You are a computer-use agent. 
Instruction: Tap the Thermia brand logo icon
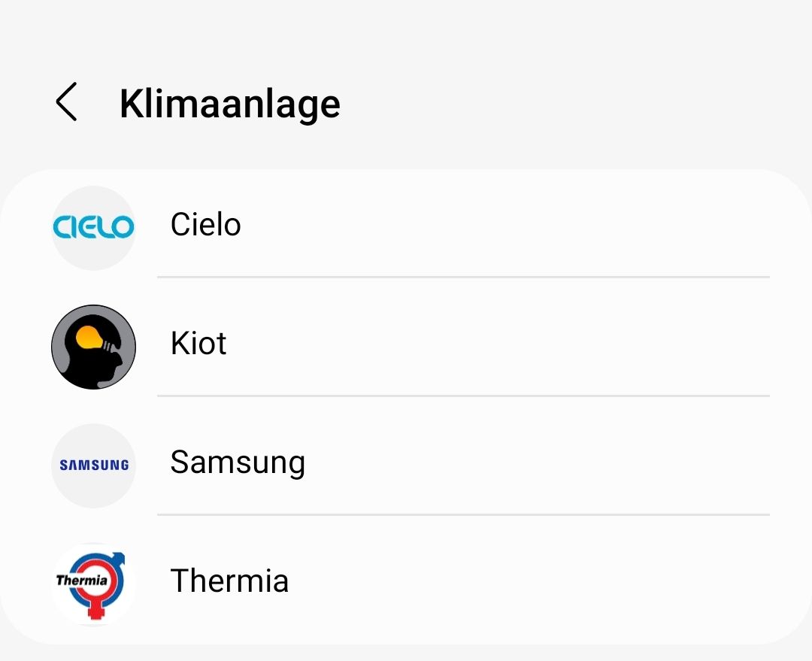(94, 584)
